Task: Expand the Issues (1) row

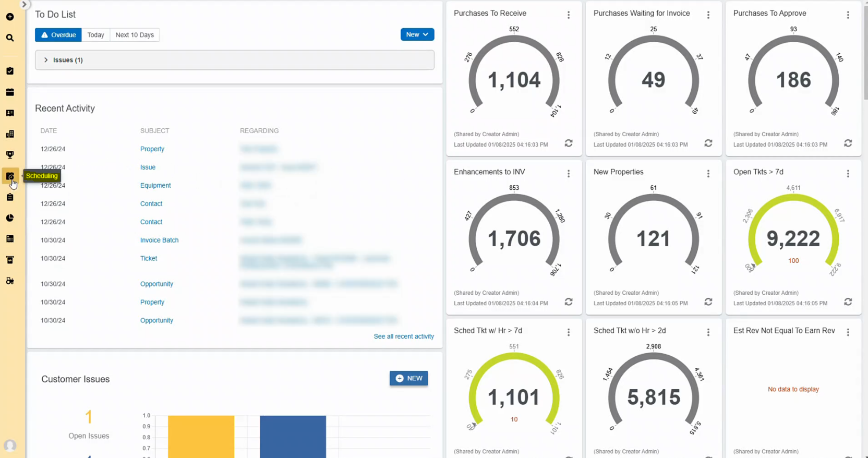Action: [235, 60]
